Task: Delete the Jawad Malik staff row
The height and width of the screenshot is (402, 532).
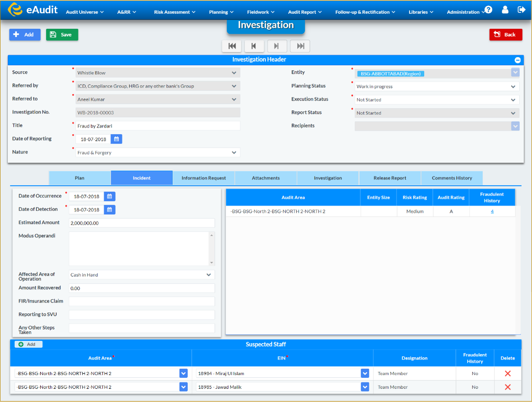Action: pyautogui.click(x=507, y=386)
